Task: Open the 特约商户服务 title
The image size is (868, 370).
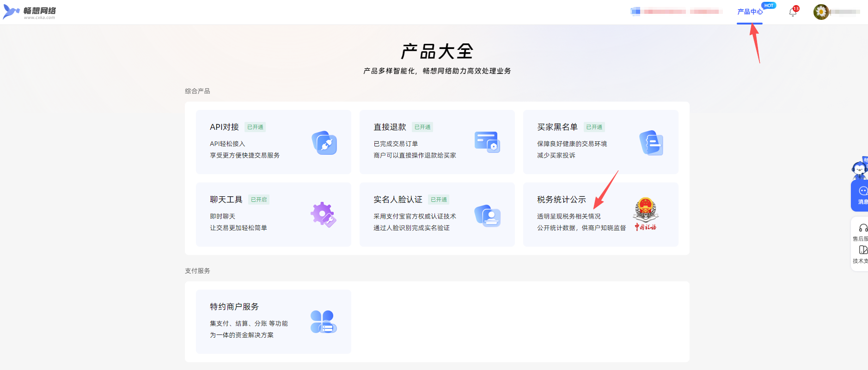Action: click(234, 307)
